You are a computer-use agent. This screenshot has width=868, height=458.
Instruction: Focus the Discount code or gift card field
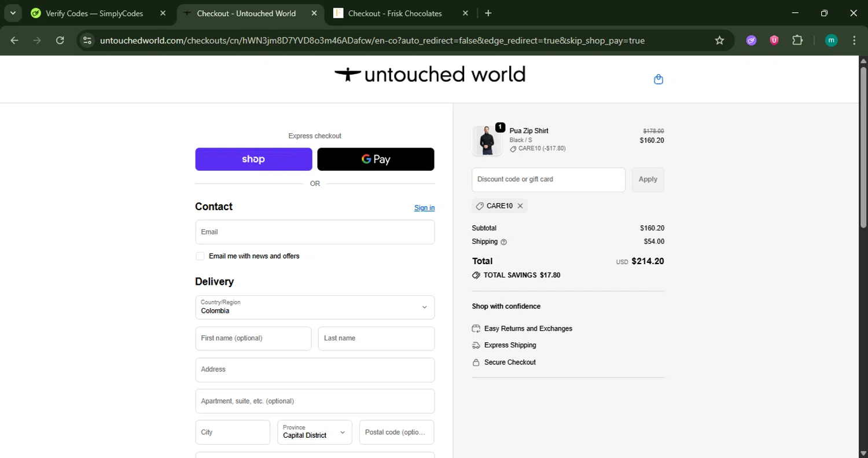549,179
